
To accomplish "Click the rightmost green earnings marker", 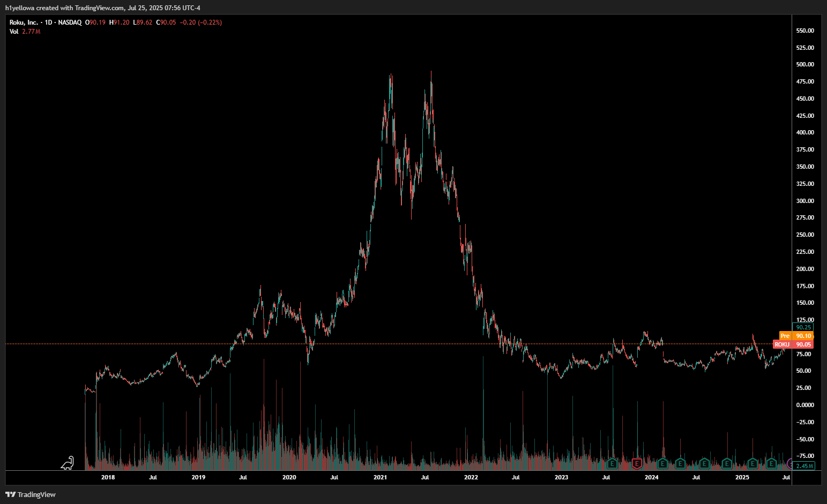I will click(x=771, y=463).
